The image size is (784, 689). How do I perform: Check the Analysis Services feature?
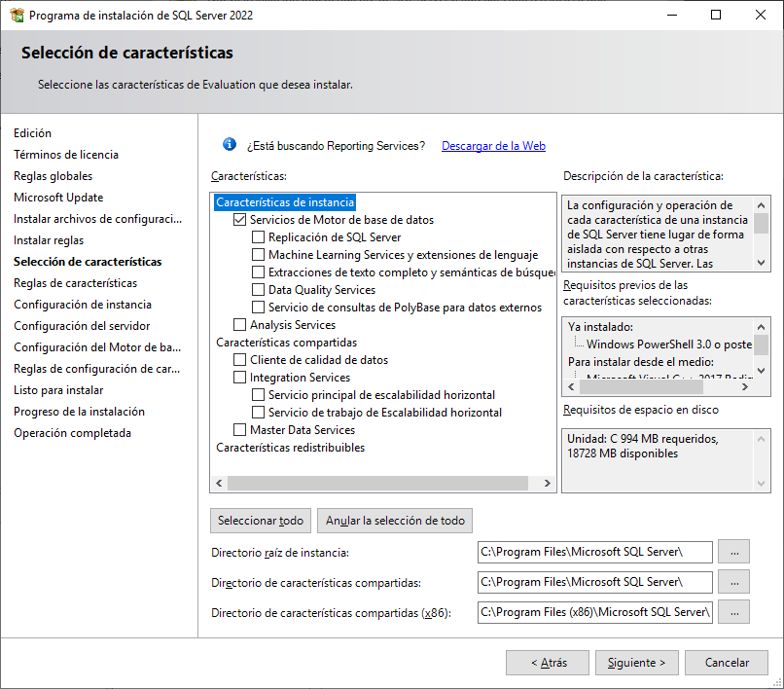pos(240,323)
